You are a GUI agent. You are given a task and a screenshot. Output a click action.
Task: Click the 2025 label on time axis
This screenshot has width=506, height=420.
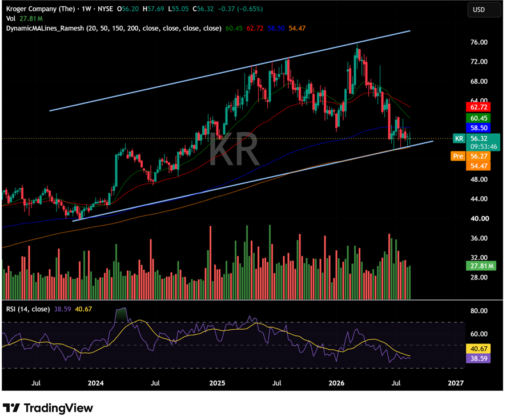click(x=217, y=383)
